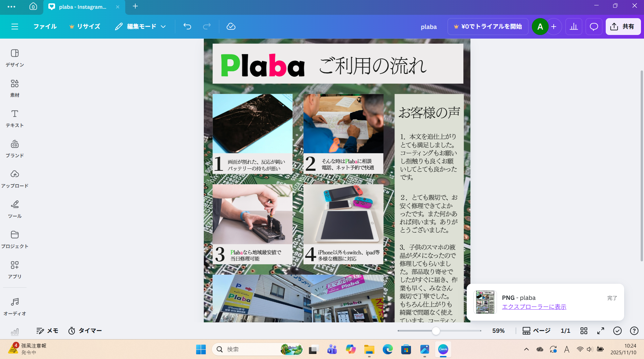Click the エクスプローラーに表示 link
Image resolution: width=644 pixels, height=359 pixels.
[534, 307]
